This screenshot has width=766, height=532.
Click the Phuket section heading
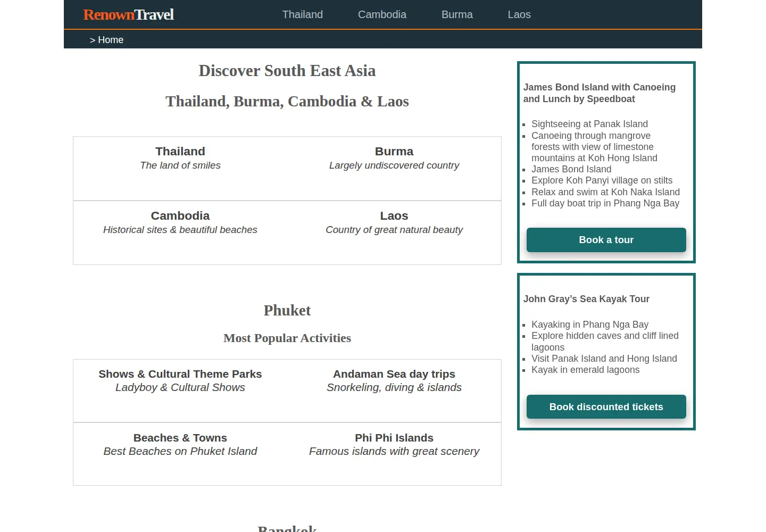[x=287, y=311]
